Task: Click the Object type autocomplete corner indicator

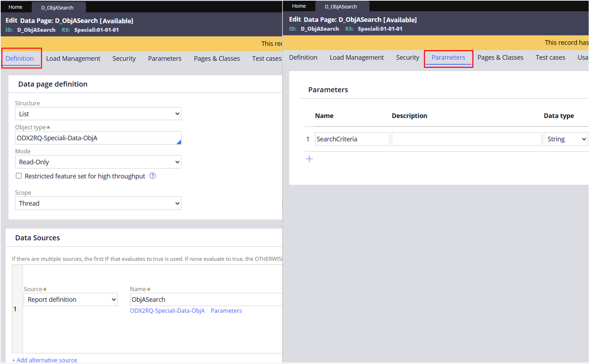Action: [x=179, y=142]
